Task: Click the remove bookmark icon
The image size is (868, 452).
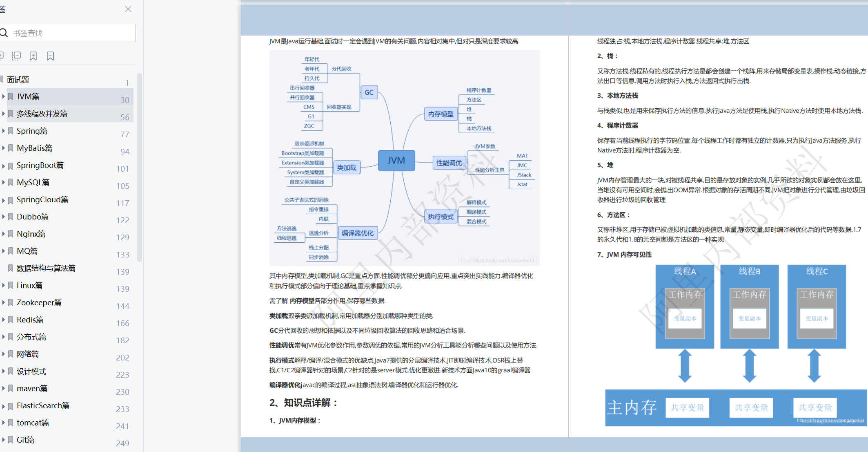Action: tap(50, 56)
